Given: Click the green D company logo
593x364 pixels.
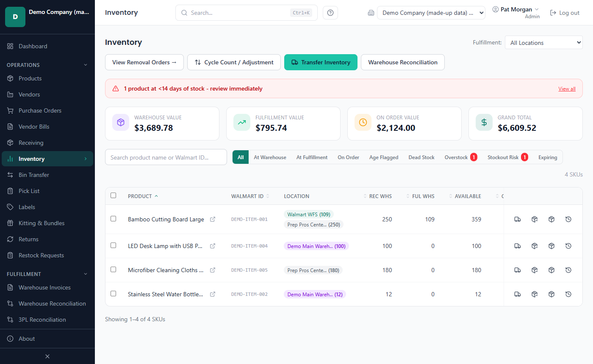Looking at the screenshot, I should (15, 17).
